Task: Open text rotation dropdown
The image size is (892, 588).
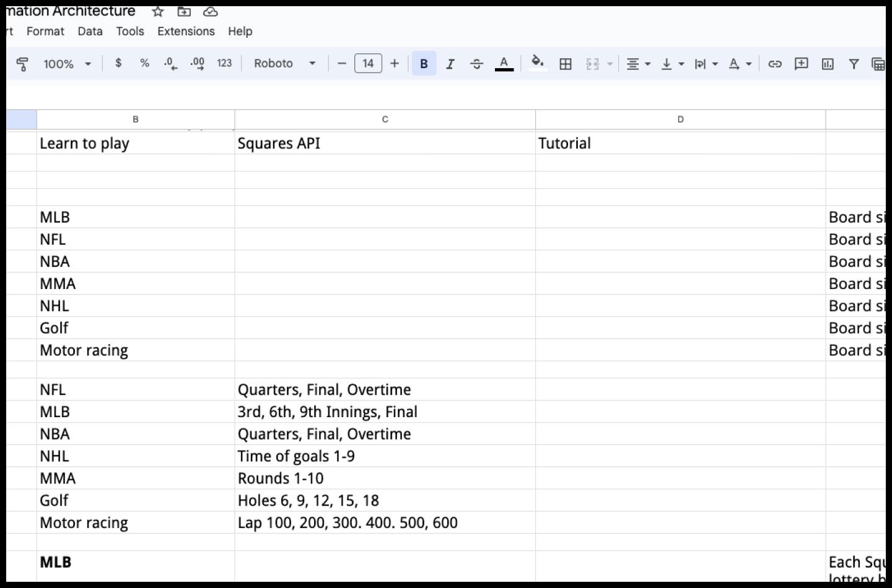Action: 740,64
